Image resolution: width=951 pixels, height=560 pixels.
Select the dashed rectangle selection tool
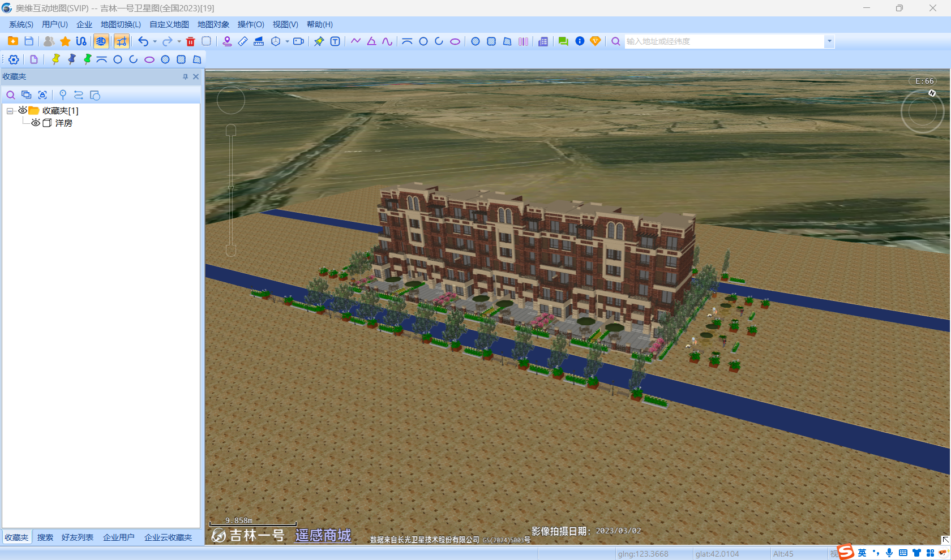207,41
